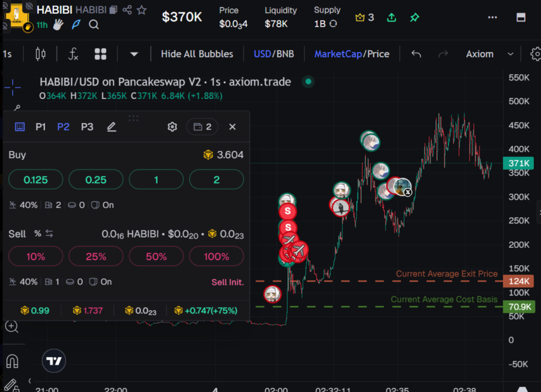Toggle sell protection On next to Sell Init.
The image size is (541, 392).
coord(100,282)
